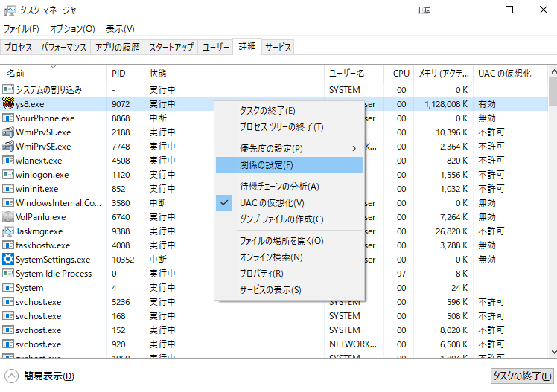Expand the 優先度の設定(P) submenu
The height and width of the screenshot is (392, 557).
click(x=289, y=148)
